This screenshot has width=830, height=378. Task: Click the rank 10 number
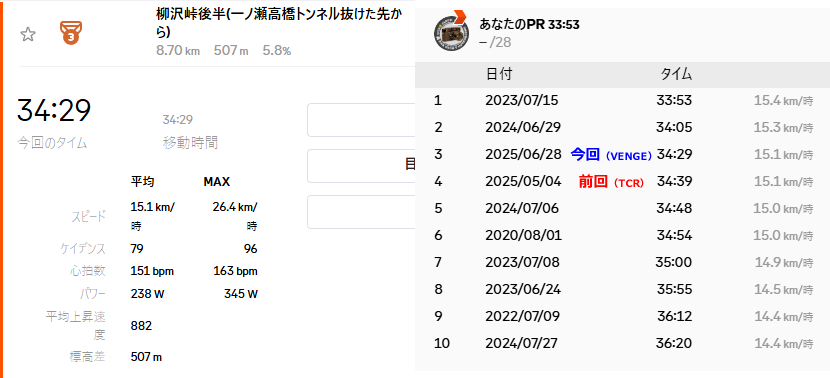point(441,343)
